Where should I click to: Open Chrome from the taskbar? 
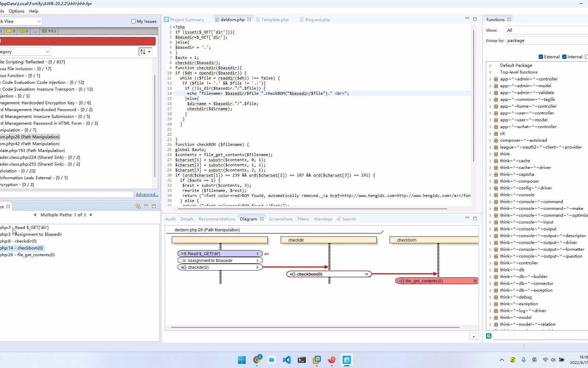coord(257,359)
